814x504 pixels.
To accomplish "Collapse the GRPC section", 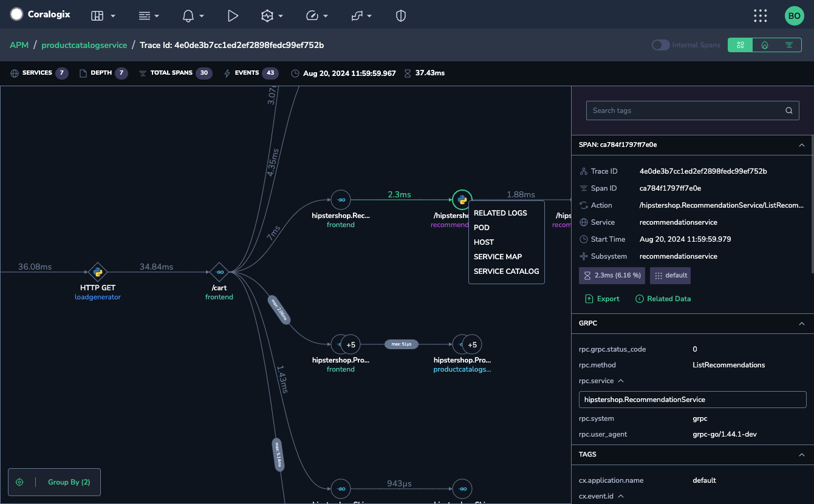I will click(801, 324).
